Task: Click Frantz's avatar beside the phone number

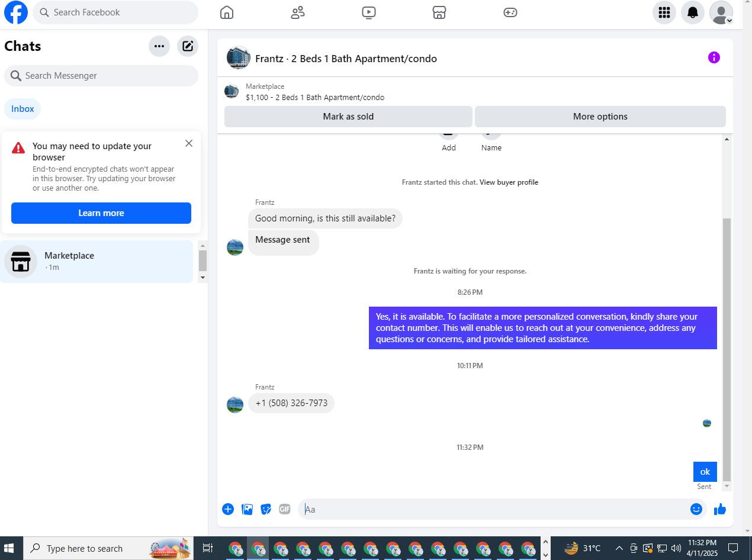Action: click(x=235, y=405)
